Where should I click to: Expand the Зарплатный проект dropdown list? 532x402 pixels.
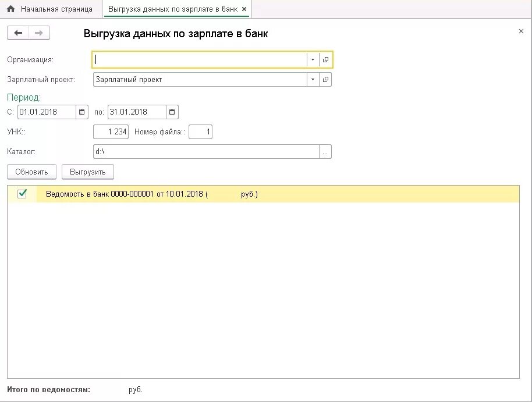[313, 79]
